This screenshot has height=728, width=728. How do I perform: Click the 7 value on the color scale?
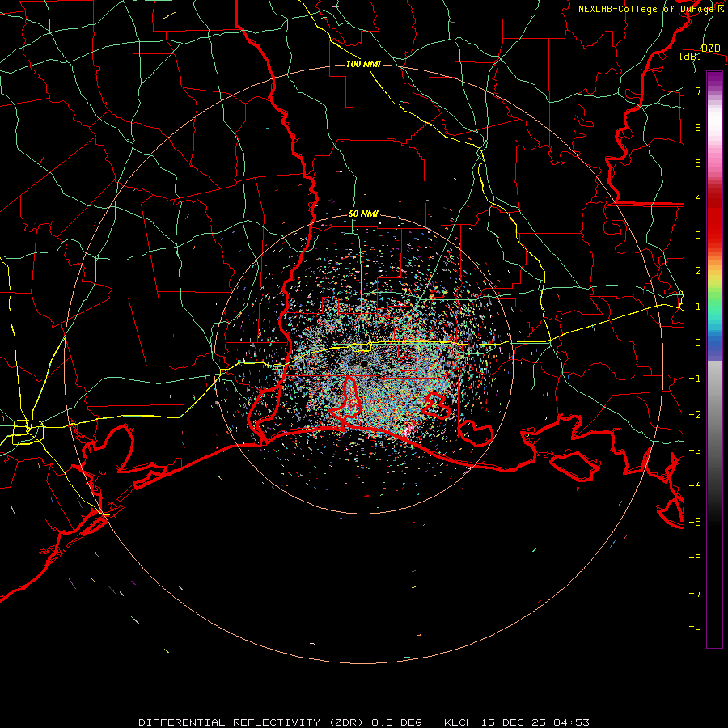[x=698, y=91]
